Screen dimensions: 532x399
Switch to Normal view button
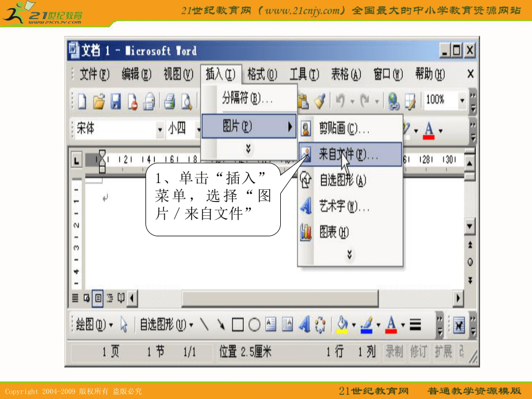75,298
